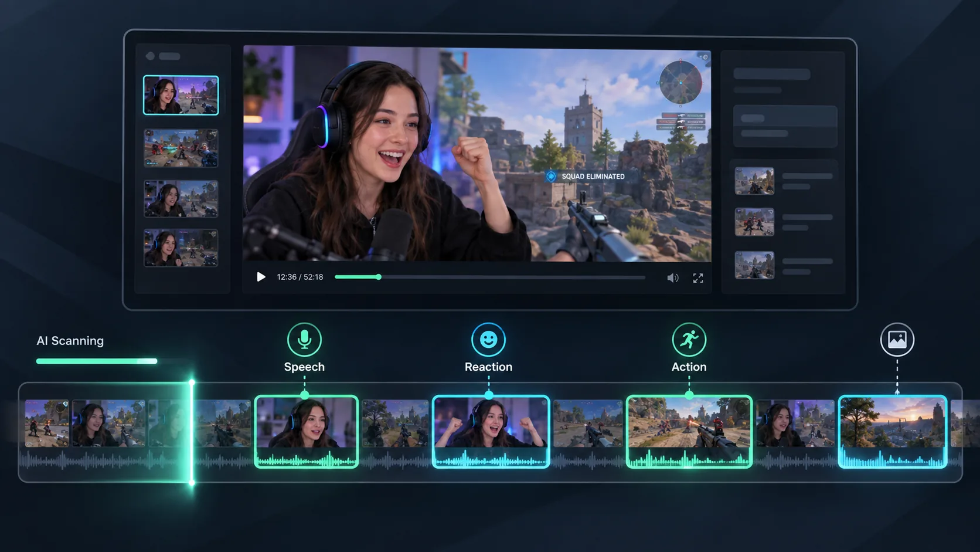Enter fullscreen with the expand icon

point(697,278)
